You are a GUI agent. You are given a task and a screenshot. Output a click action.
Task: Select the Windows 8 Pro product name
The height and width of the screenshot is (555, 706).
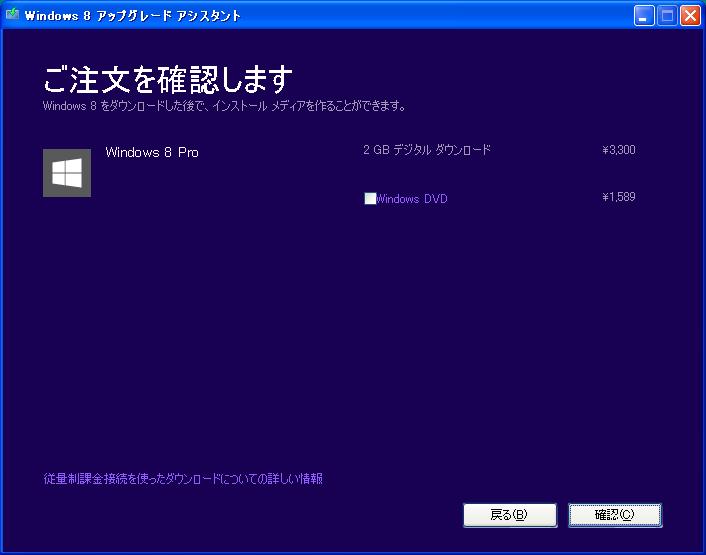[152, 152]
